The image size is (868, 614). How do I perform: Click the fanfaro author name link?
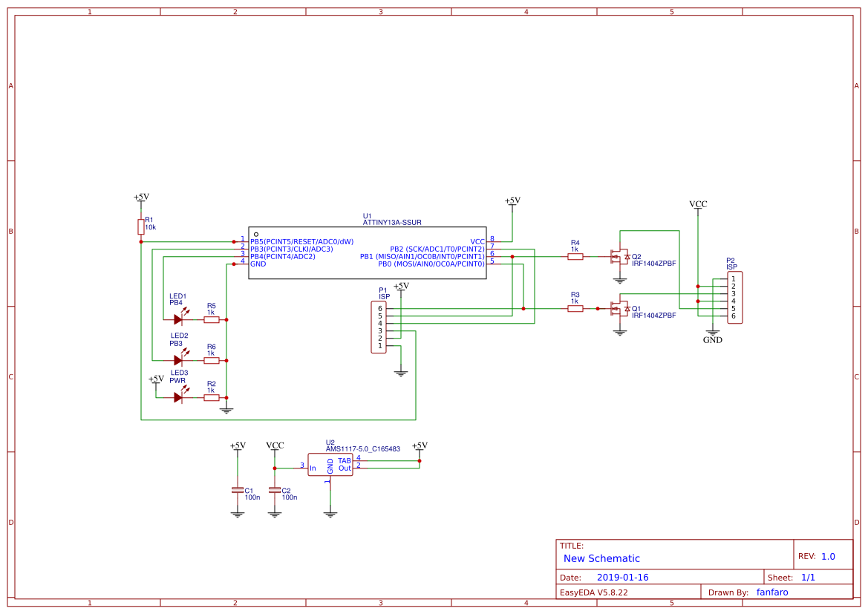[772, 592]
